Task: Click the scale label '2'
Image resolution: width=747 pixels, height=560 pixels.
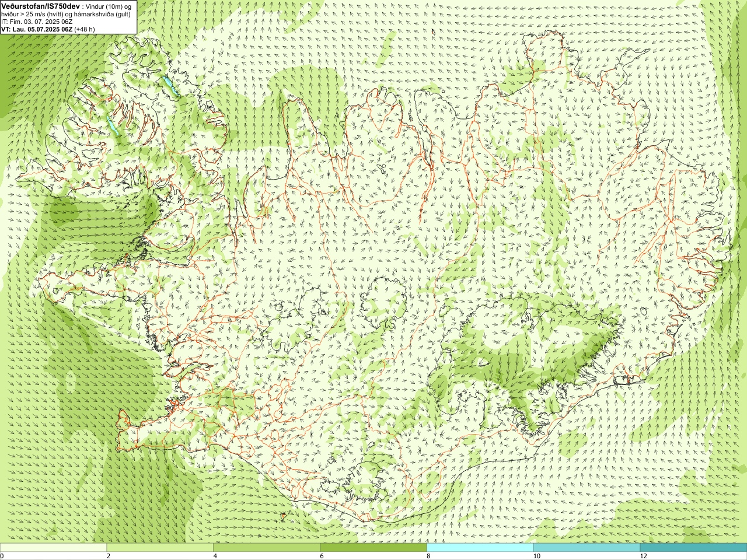Action: [x=109, y=556]
